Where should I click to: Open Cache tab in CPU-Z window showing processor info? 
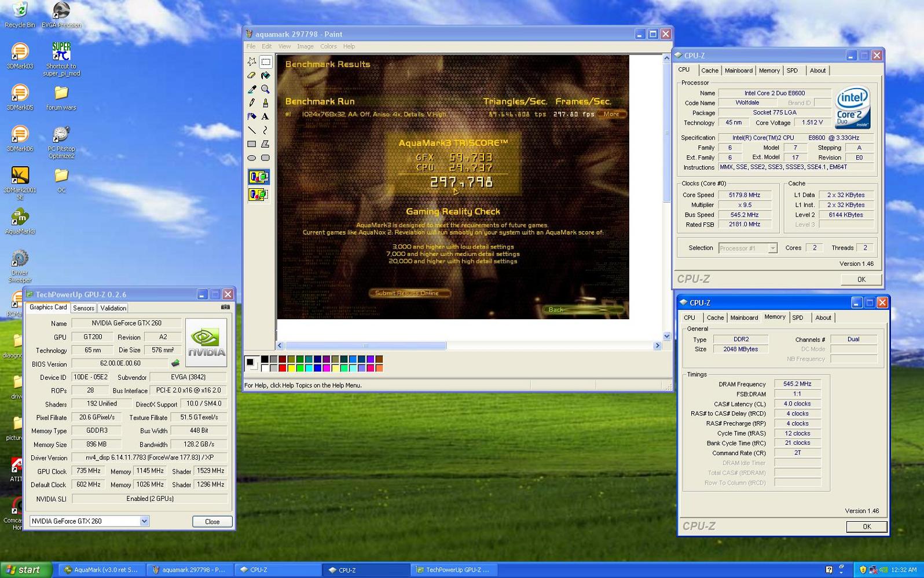pos(710,71)
